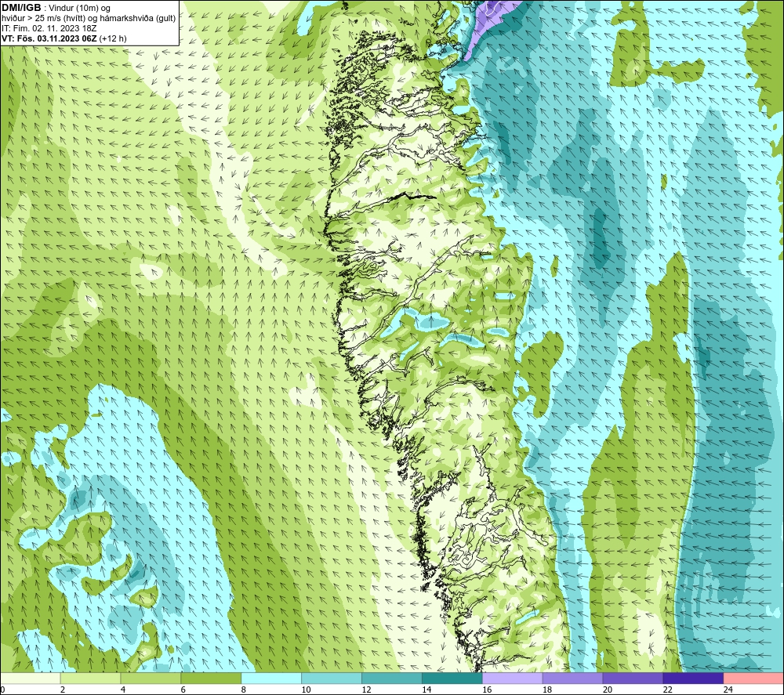Click the "VT: Fös. 03.11.2023 06Z" valid time line

click(49, 38)
